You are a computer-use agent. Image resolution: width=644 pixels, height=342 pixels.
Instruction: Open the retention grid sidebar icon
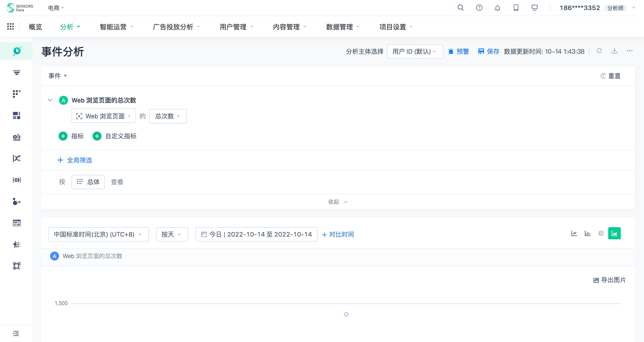click(x=17, y=94)
